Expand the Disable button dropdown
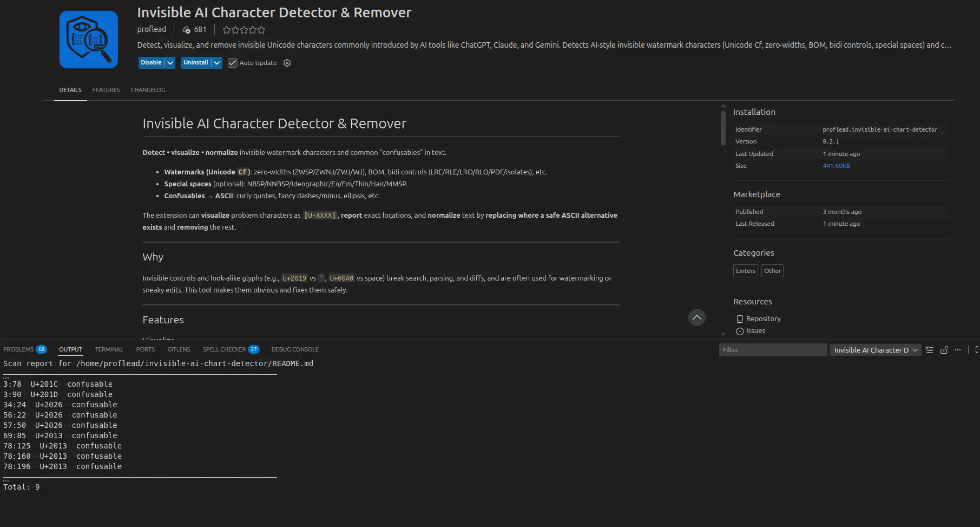This screenshot has height=527, width=980. (x=170, y=63)
